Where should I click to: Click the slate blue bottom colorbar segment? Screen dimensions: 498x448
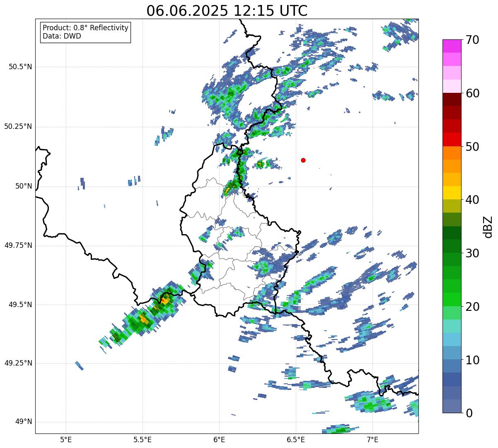(452, 406)
